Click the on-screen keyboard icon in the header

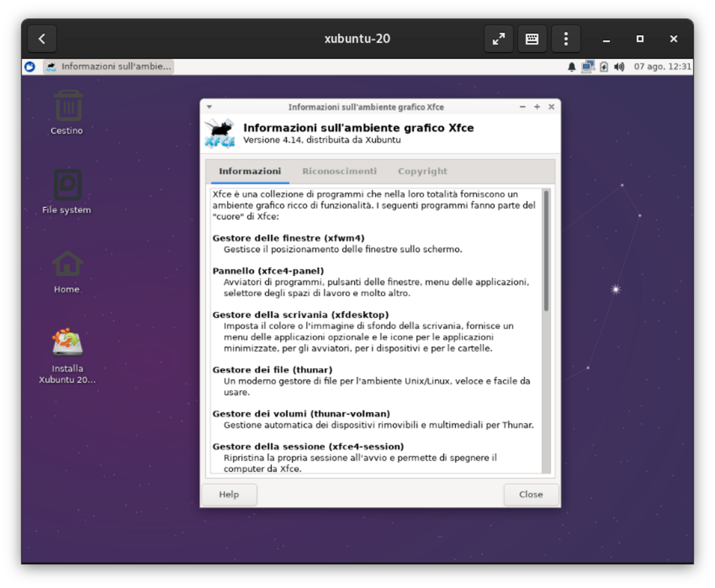coord(532,39)
